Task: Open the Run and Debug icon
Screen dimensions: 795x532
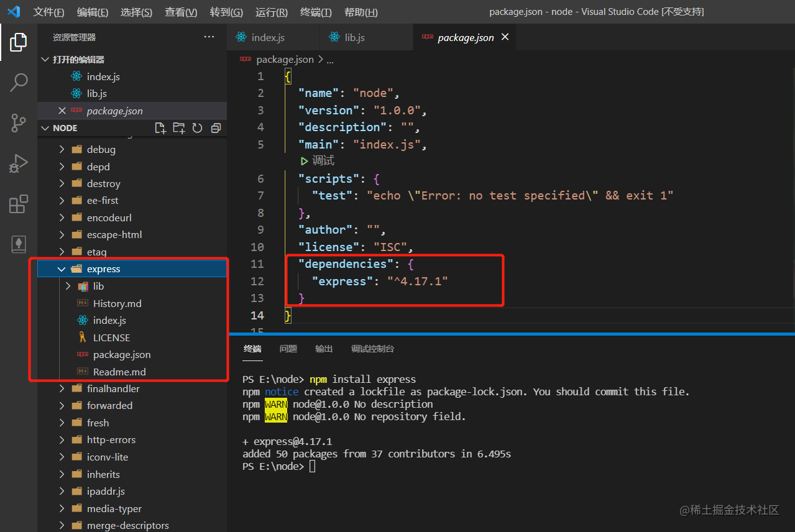Action: tap(19, 163)
